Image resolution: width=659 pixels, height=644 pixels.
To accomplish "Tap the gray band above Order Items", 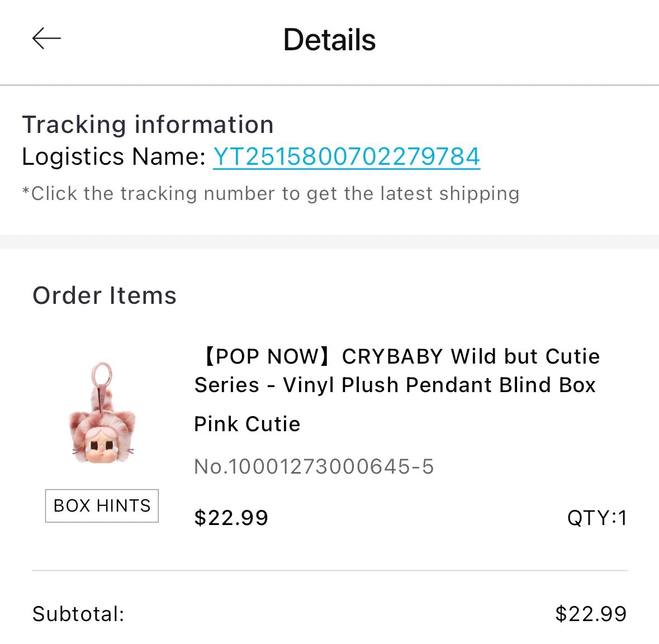I will [x=329, y=242].
